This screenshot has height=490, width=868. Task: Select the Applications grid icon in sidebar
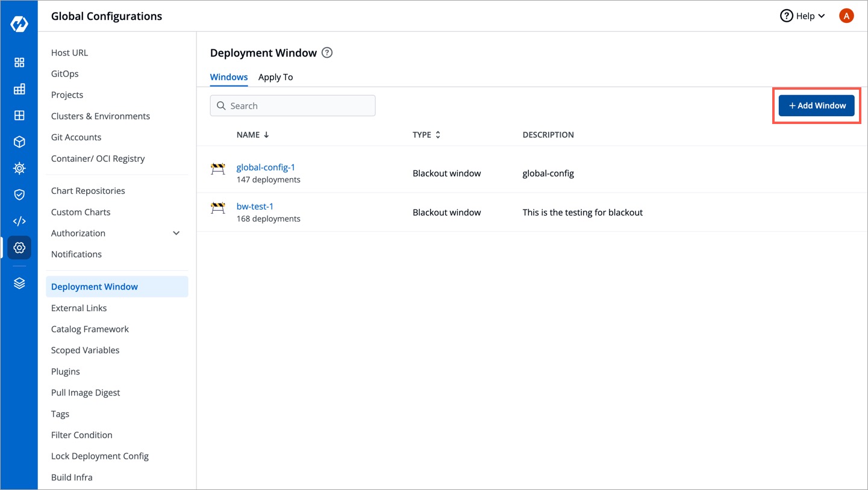(x=19, y=62)
